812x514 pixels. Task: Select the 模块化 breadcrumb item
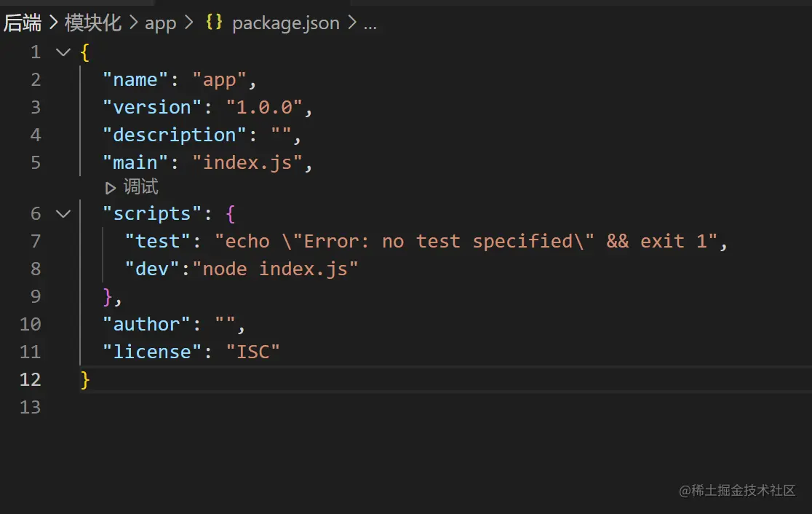[x=93, y=23]
